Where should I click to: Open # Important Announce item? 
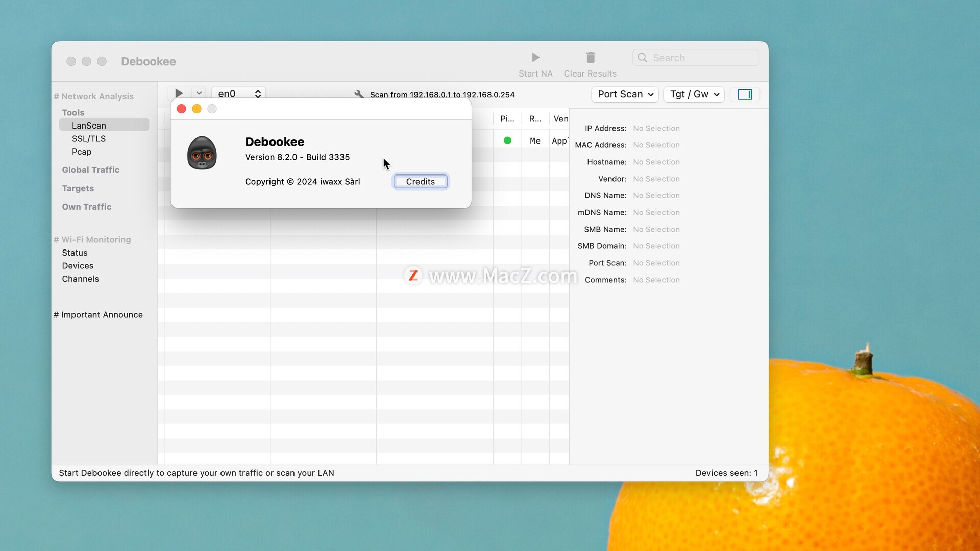coord(98,315)
